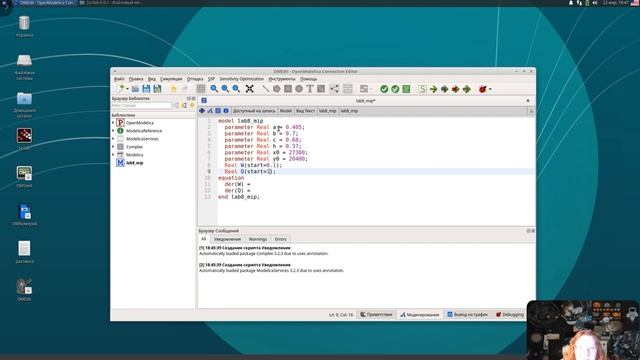
Task: Click the 'end lab8_mip;' code line
Action: point(238,197)
